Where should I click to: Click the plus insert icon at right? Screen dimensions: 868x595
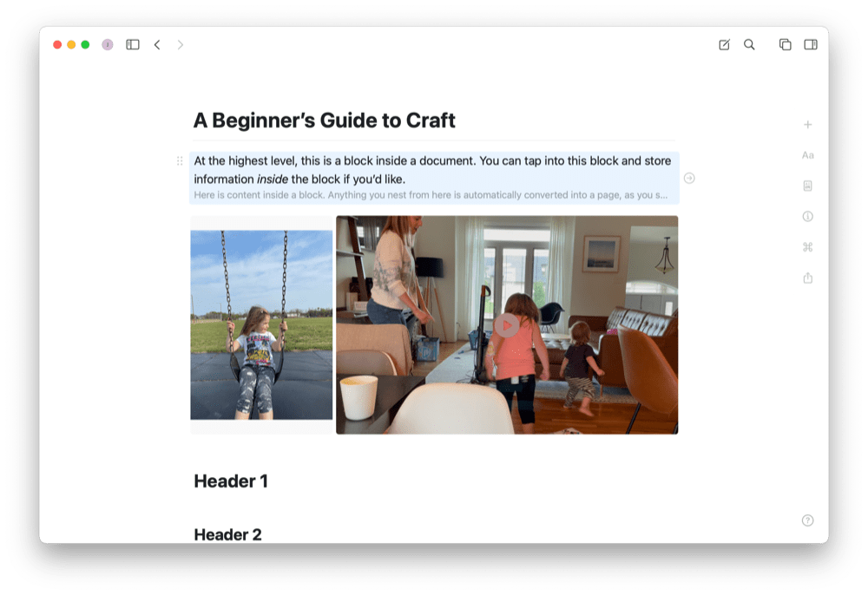click(x=807, y=125)
